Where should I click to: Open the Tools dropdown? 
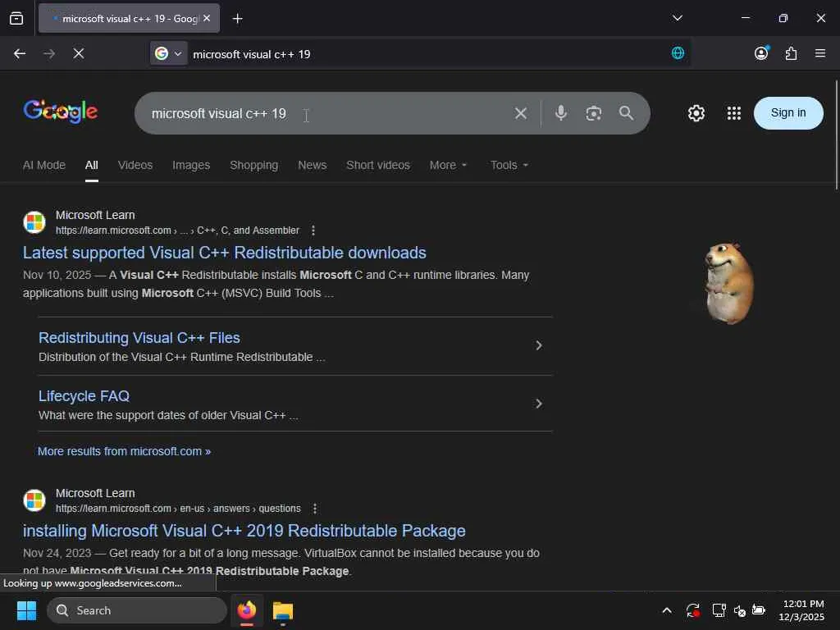[x=509, y=165]
